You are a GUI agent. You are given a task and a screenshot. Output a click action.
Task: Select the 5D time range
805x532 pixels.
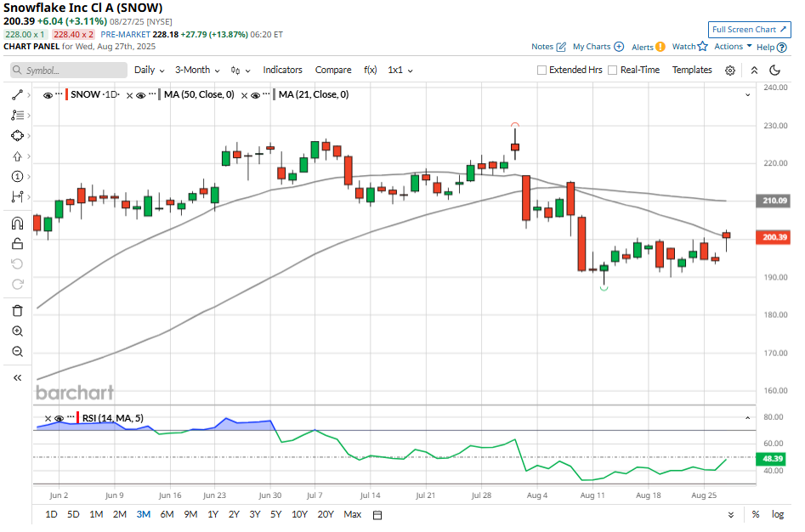tap(73, 514)
